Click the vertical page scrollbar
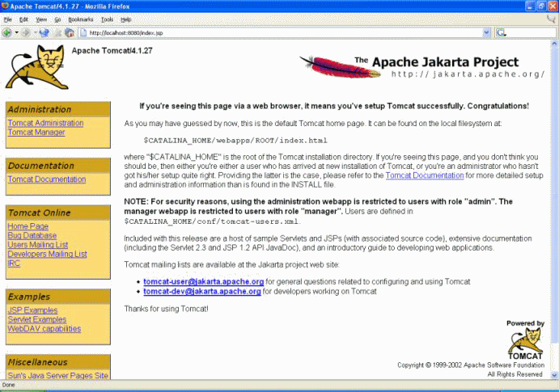This screenshot has width=559, height=392. click(x=553, y=202)
